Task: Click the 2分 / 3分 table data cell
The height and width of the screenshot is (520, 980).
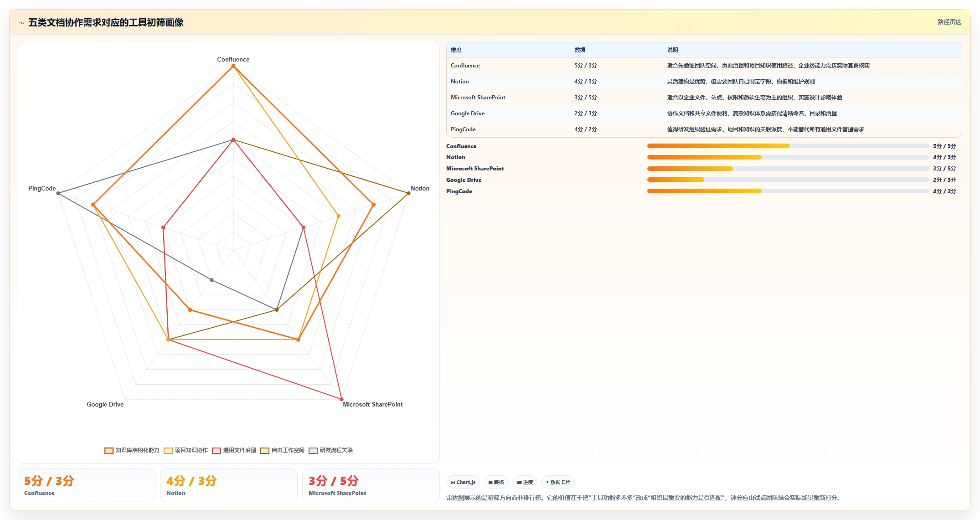Action: [585, 113]
